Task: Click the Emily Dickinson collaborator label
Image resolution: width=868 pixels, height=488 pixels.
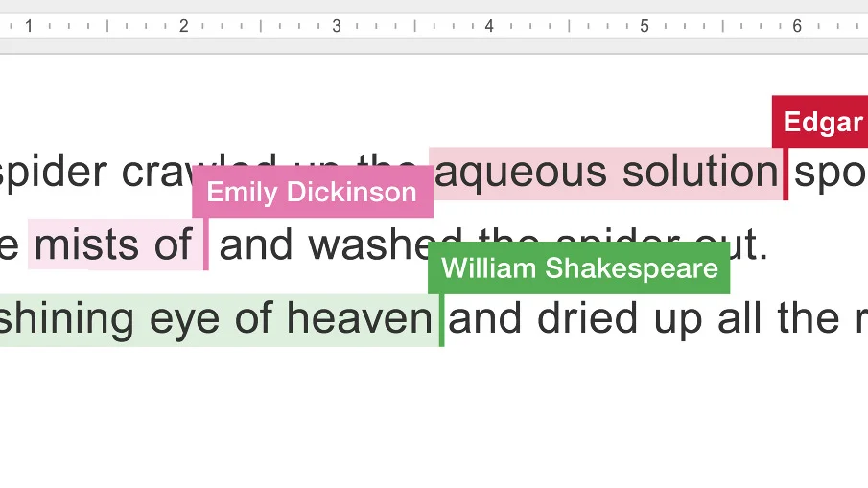Action: [x=313, y=192]
